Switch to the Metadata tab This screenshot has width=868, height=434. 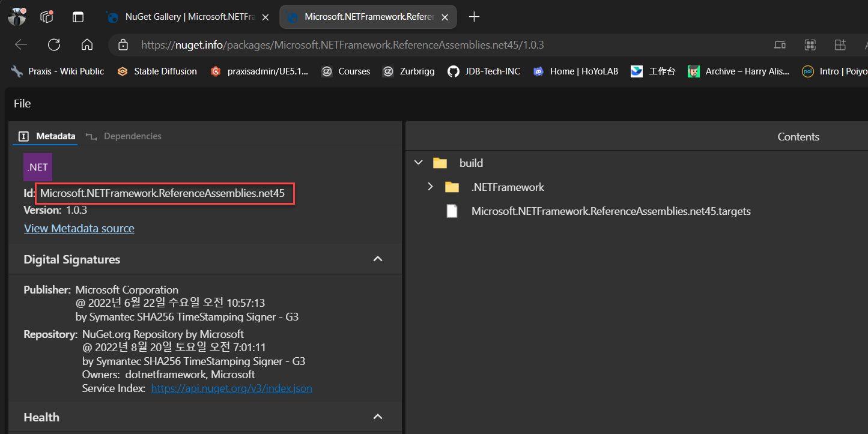pyautogui.click(x=48, y=136)
